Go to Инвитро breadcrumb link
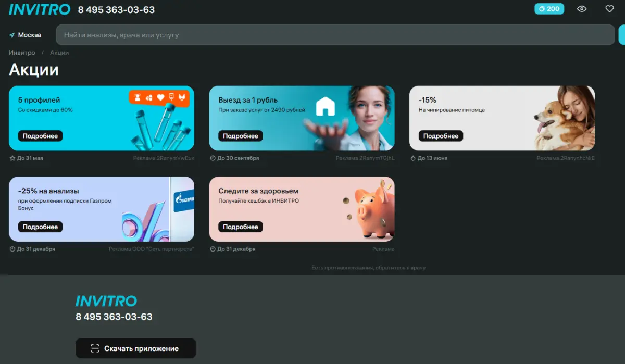The image size is (625, 364). [x=22, y=53]
